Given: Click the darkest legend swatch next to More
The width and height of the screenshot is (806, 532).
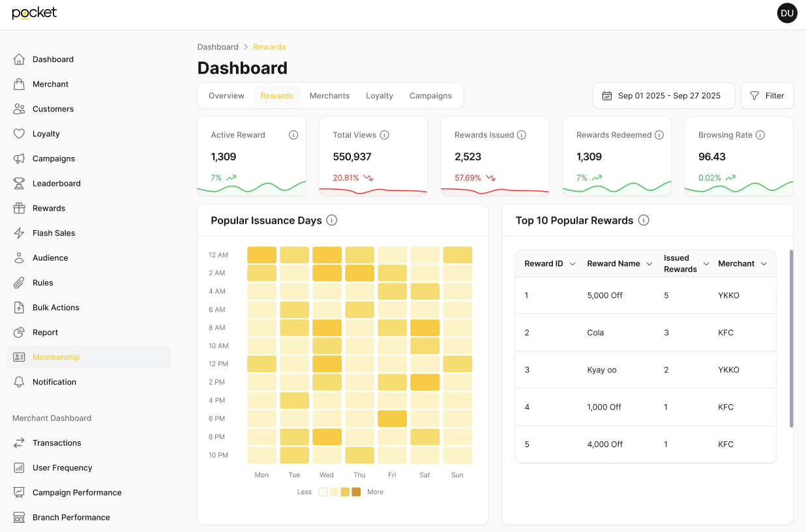Looking at the screenshot, I should pyautogui.click(x=356, y=492).
